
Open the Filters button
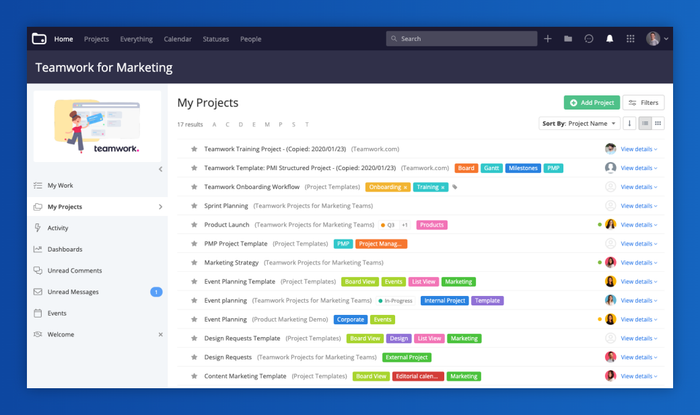[644, 103]
